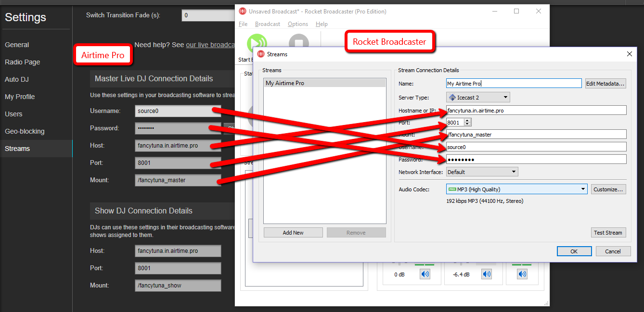The width and height of the screenshot is (644, 312).
Task: Click the 0 dB level label
Action: 400,275
